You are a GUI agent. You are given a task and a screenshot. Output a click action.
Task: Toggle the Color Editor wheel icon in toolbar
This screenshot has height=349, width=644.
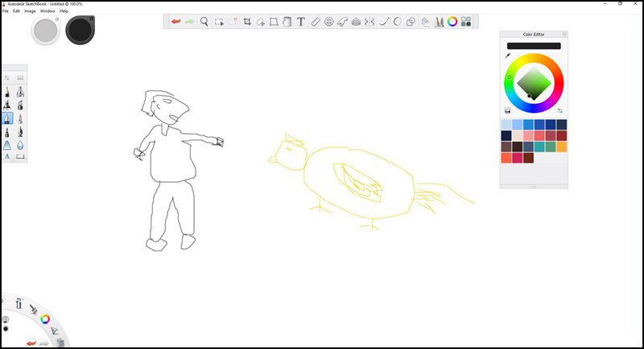coord(452,22)
